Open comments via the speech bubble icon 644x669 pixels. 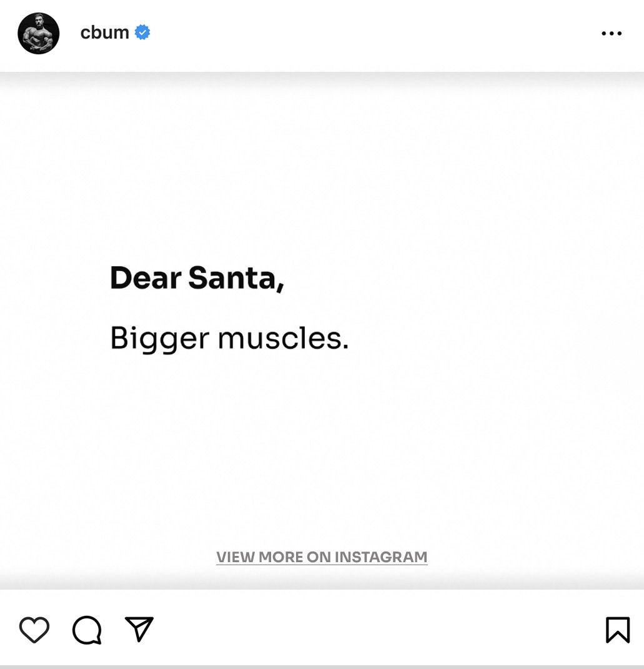pyautogui.click(x=87, y=630)
